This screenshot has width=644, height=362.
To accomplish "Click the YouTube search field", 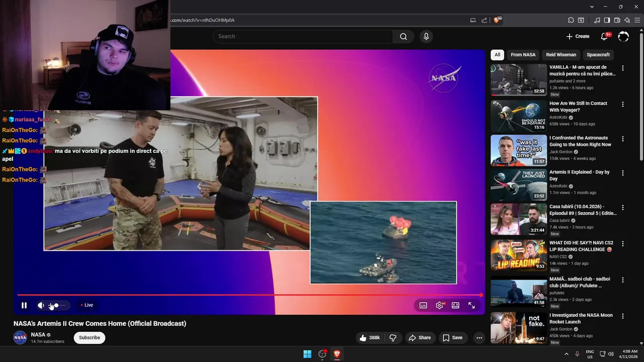I will [303, 36].
